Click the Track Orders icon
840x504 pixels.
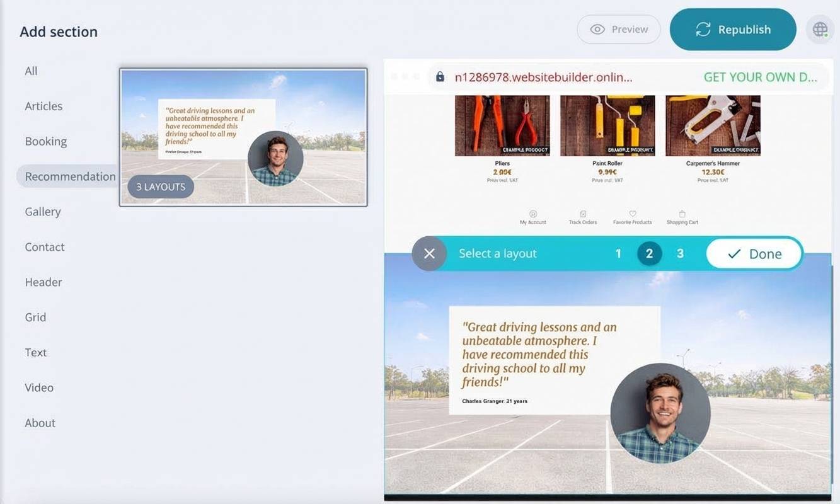[583, 214]
